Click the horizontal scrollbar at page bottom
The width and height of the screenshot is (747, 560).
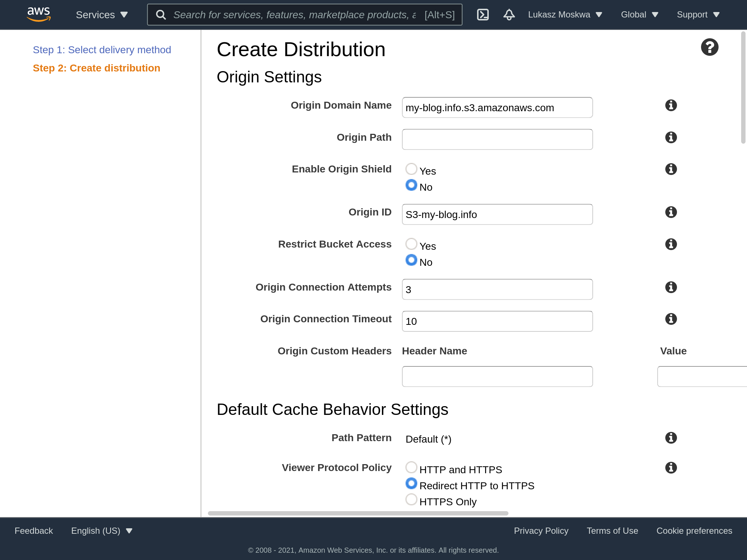click(357, 513)
